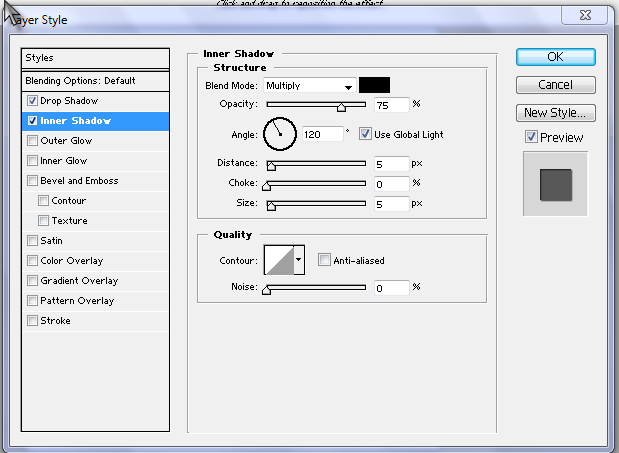619x453 pixels.
Task: Click the New Style button
Action: (x=555, y=113)
